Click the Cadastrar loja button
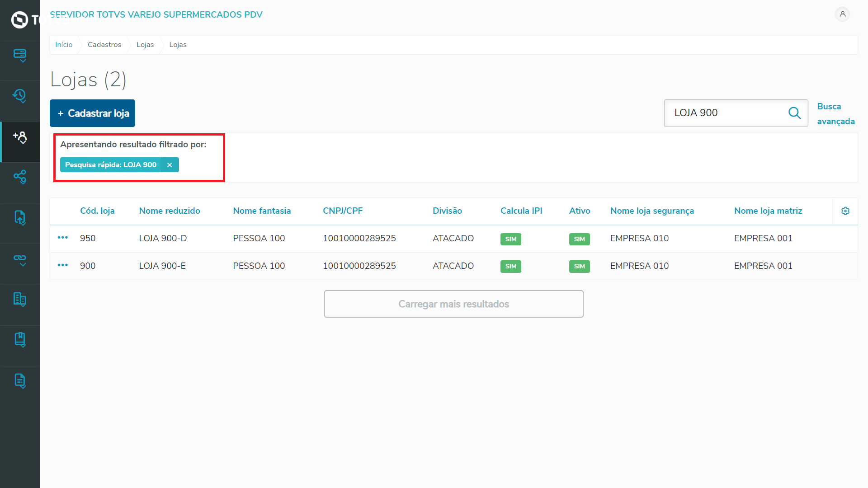 point(92,113)
